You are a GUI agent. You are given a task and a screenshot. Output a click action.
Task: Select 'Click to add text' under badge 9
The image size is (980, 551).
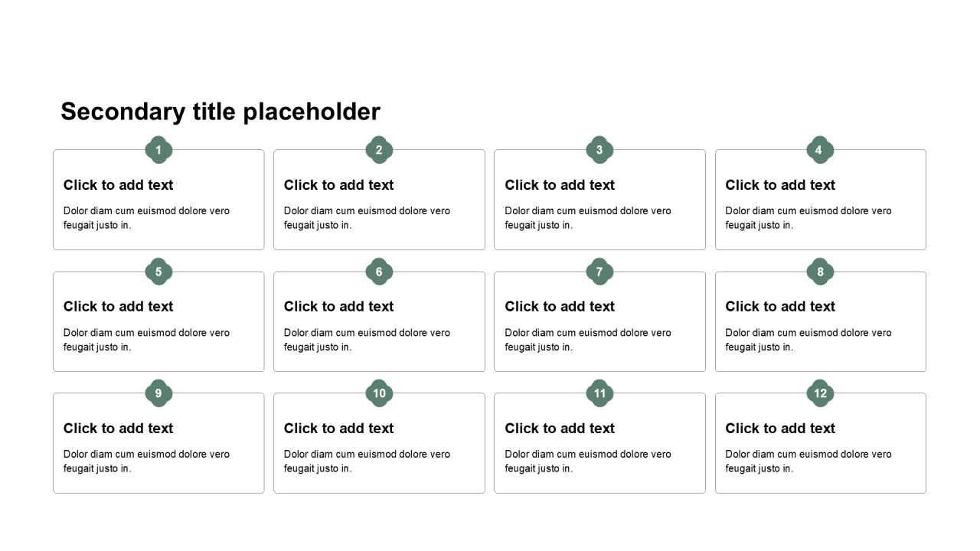pyautogui.click(x=119, y=429)
